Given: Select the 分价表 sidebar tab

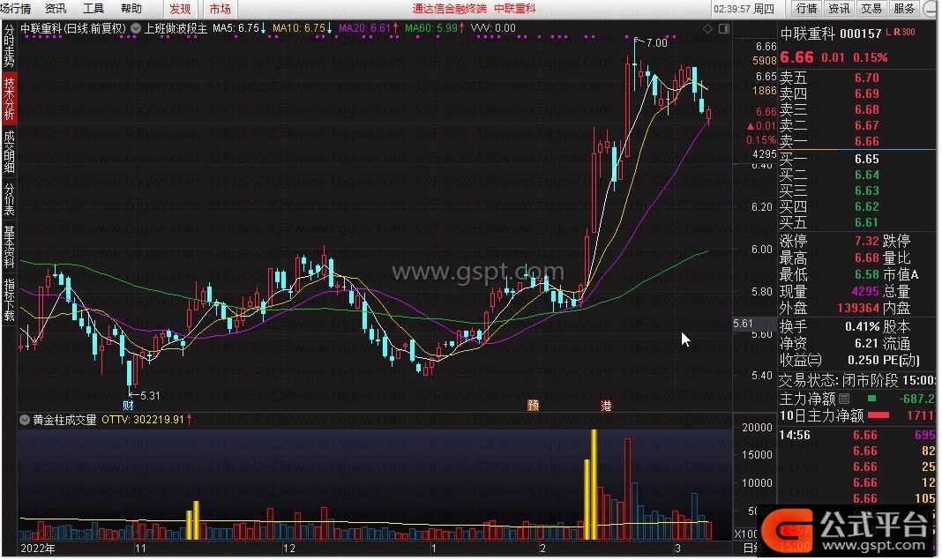Looking at the screenshot, I should pyautogui.click(x=9, y=199).
